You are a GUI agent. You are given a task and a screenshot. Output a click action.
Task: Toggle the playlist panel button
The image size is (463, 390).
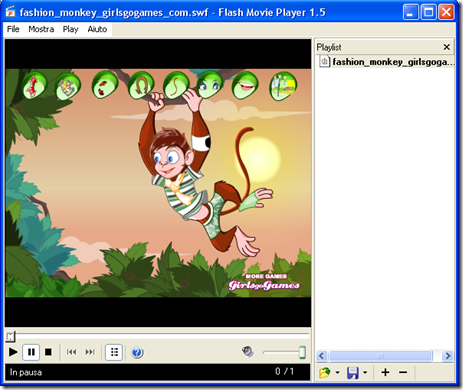114,352
